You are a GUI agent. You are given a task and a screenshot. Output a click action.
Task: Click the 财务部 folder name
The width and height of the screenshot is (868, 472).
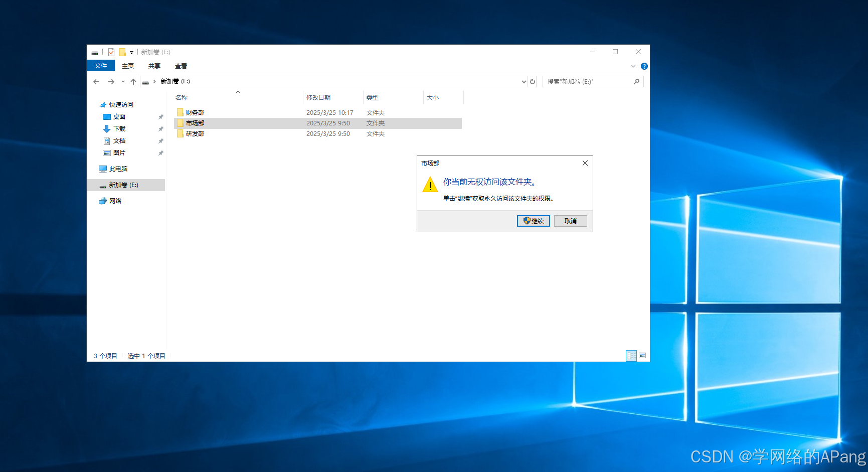(195, 113)
